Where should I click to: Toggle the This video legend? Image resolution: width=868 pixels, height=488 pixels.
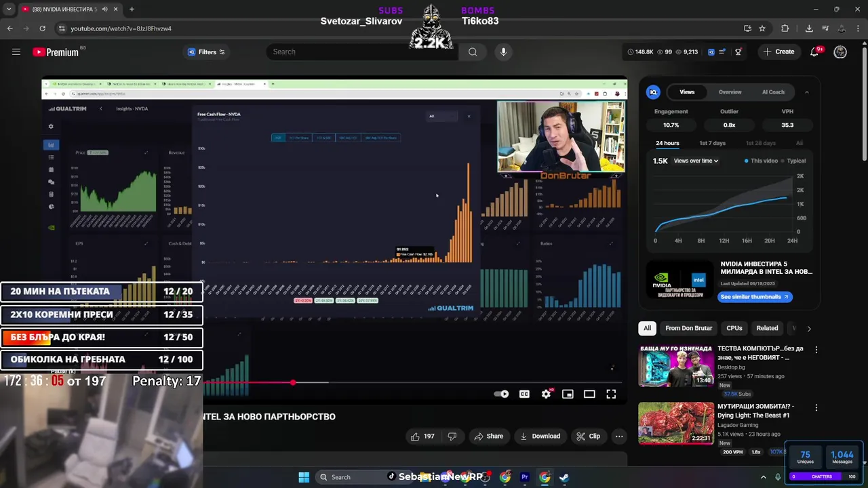pyautogui.click(x=761, y=161)
